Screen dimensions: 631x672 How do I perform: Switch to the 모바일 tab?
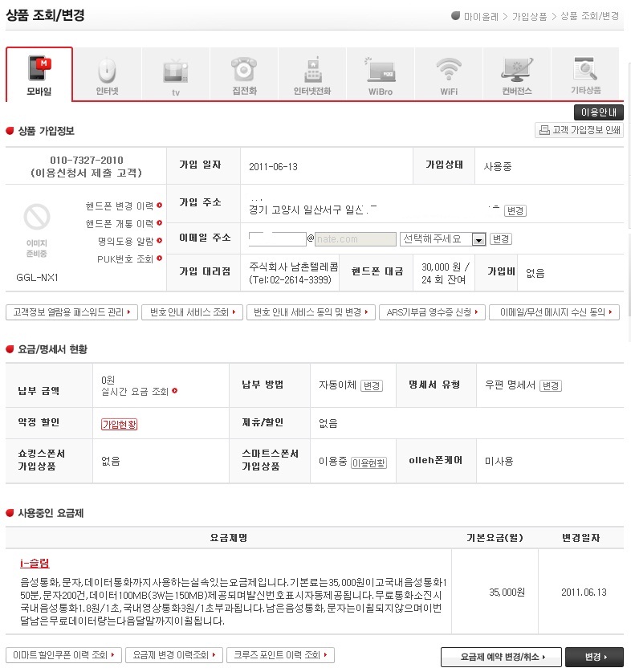(x=39, y=74)
